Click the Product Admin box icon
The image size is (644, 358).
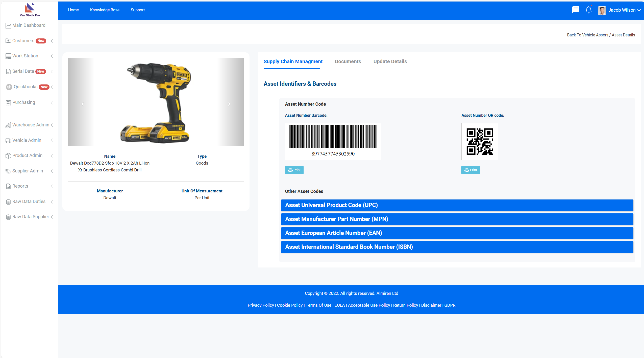pyautogui.click(x=8, y=156)
